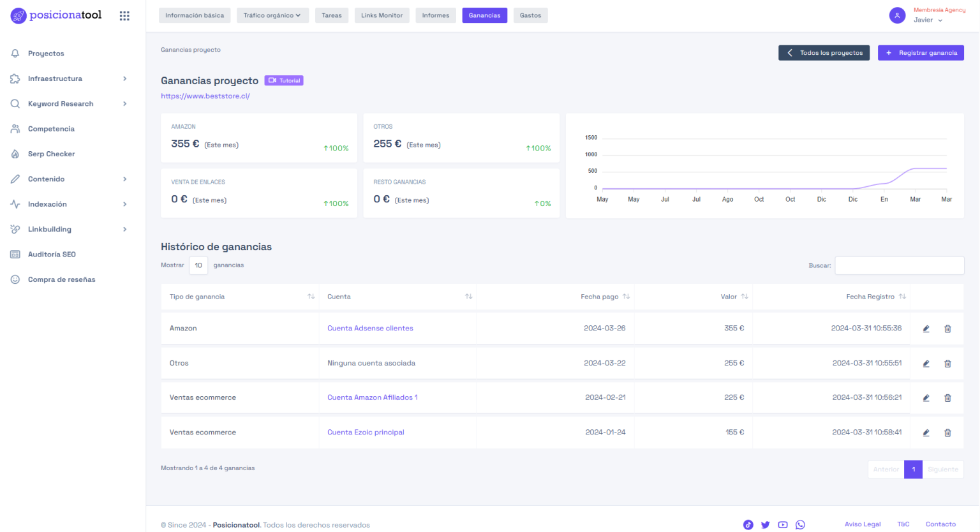Expand the Indexación submenu chevron

125,204
